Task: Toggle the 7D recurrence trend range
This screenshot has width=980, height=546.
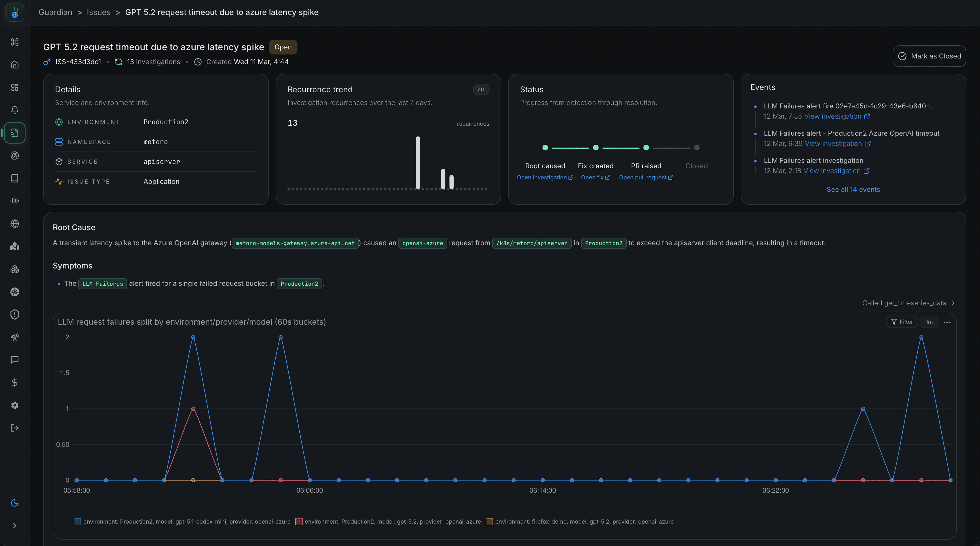Action: tap(480, 89)
